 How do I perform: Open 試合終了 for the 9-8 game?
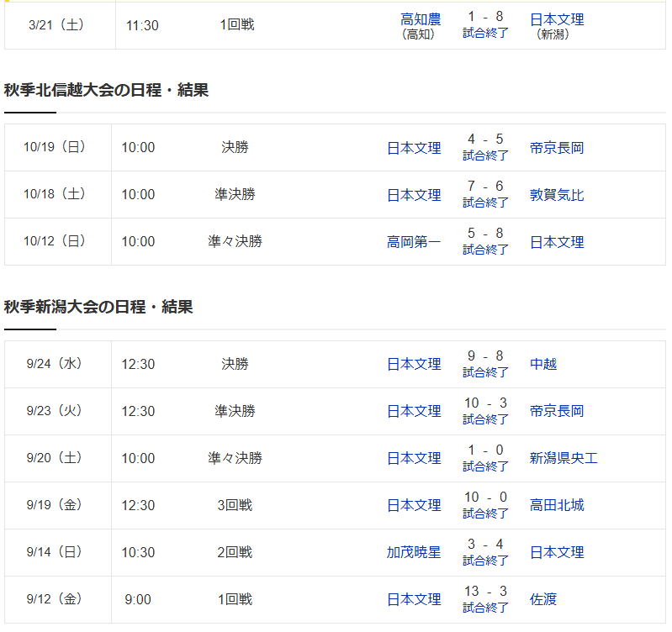click(x=485, y=372)
